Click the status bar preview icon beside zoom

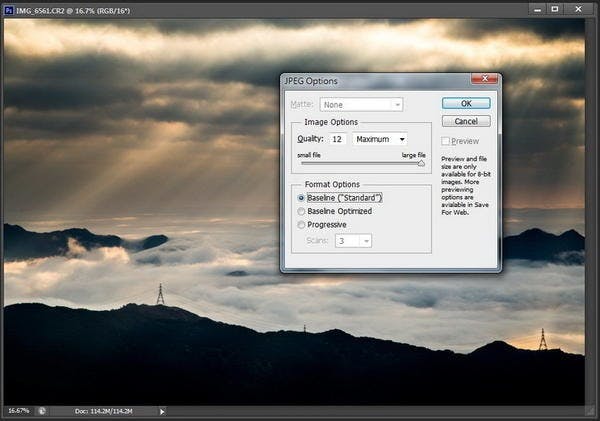pyautogui.click(x=42, y=410)
